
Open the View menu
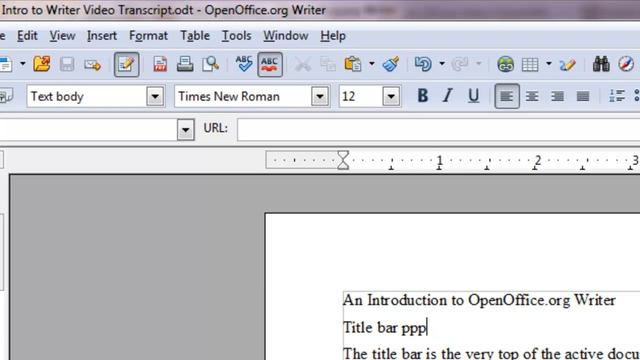(x=62, y=36)
